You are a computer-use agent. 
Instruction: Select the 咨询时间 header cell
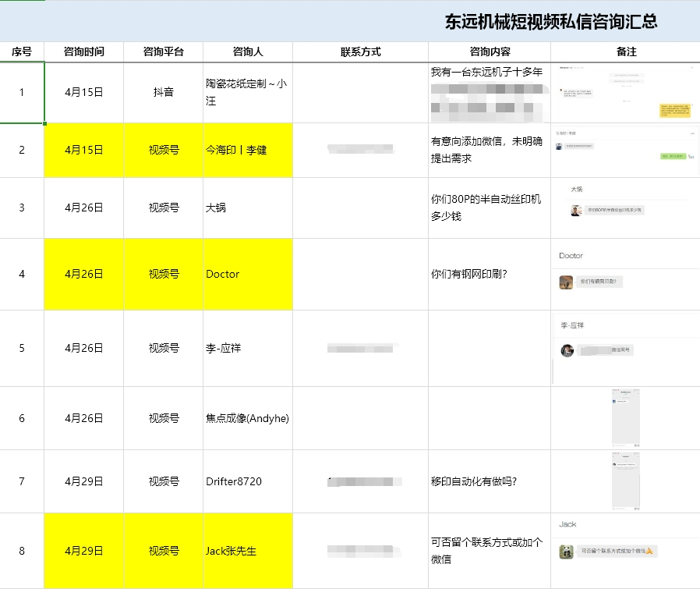coord(84,52)
